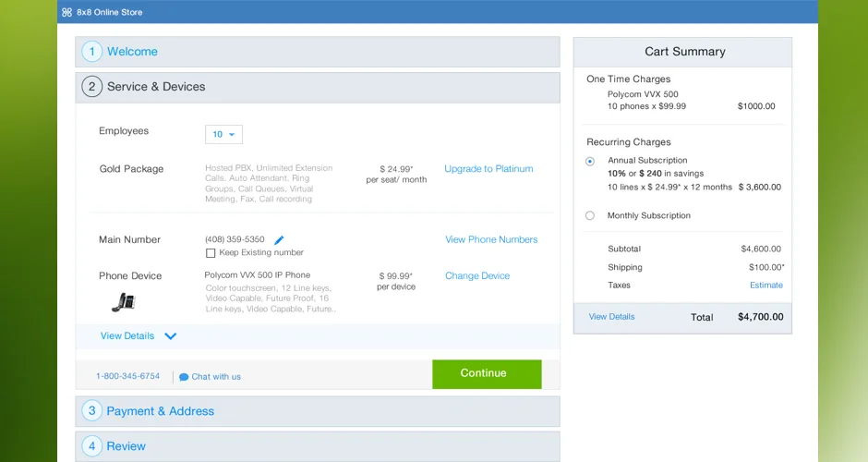Viewport: 868px width, 462px height.
Task: Click the 1-800-345-6754 phone link
Action: tap(127, 376)
